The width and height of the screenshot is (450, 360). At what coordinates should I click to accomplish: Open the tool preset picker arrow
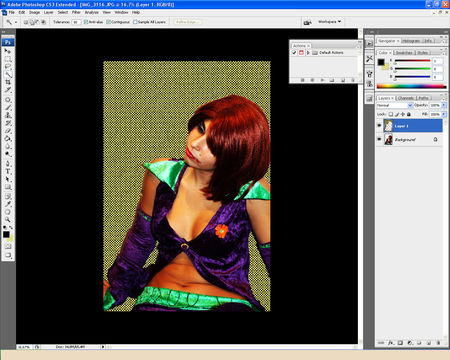coord(16,22)
